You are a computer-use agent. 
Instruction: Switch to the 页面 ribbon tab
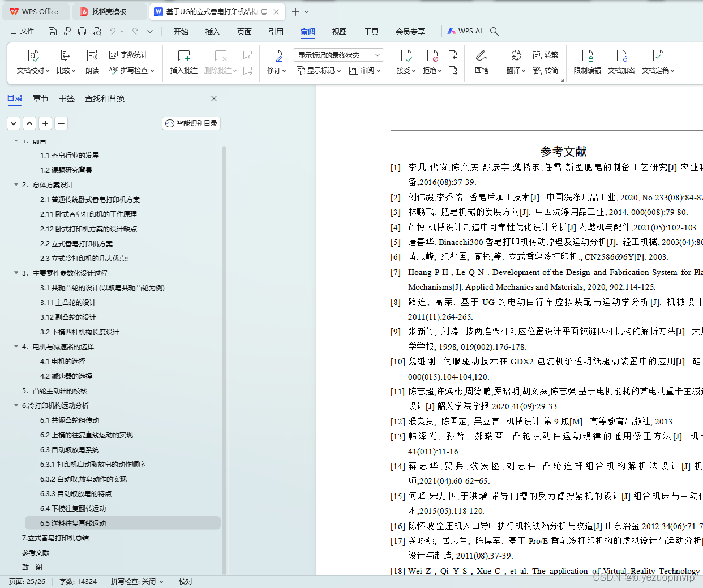pyautogui.click(x=245, y=32)
